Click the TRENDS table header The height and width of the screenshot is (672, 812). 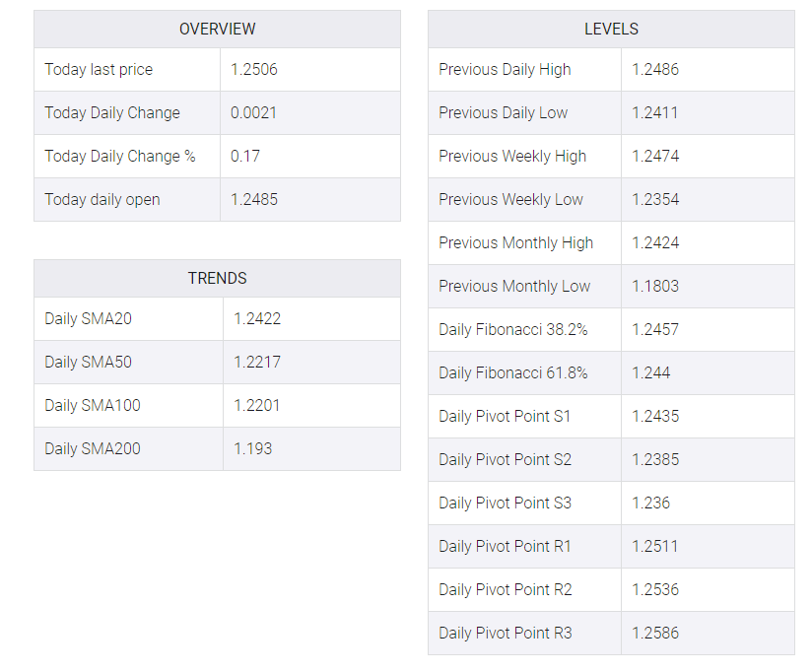(x=217, y=278)
